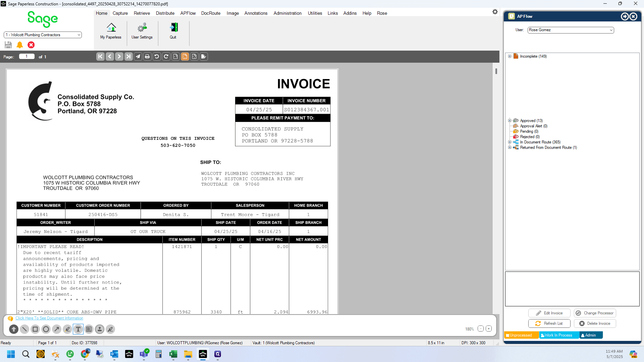Jump to first page of document

click(100, 57)
